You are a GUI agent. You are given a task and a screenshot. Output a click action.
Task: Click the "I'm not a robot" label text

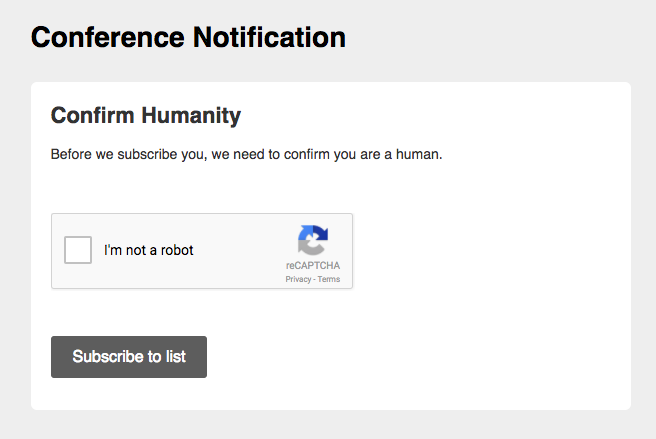coord(149,250)
